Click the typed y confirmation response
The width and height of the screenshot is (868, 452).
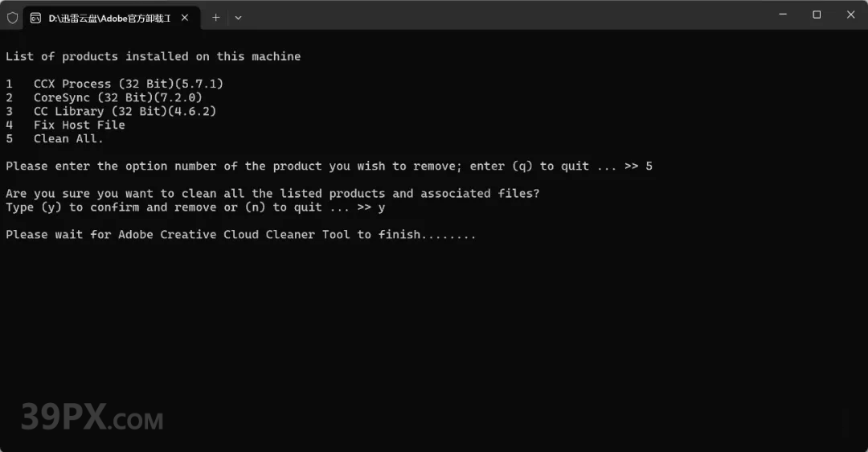pyautogui.click(x=382, y=208)
